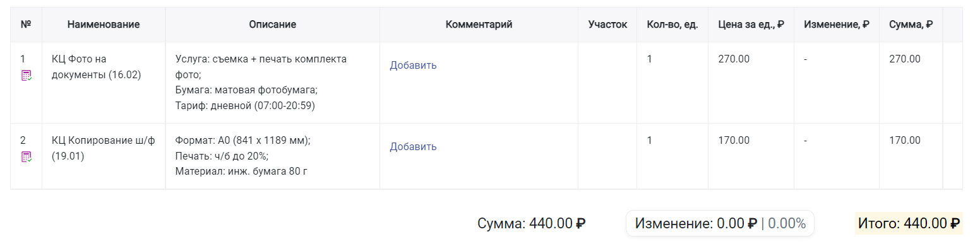Select the Комментарий column header
The height and width of the screenshot is (251, 980).
coord(479,25)
